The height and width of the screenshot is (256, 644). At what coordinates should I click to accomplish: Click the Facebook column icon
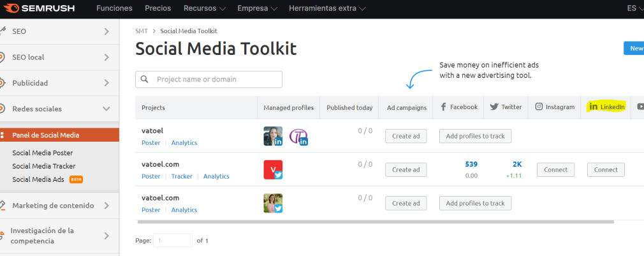coord(444,107)
